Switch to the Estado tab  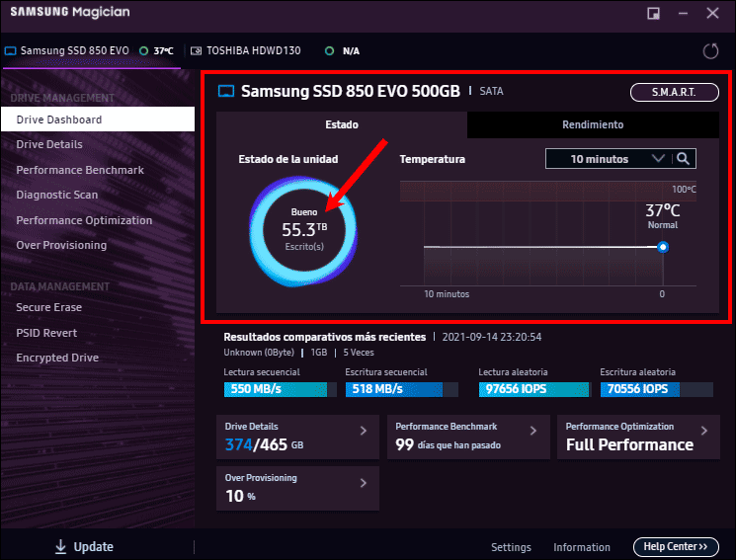pos(342,124)
